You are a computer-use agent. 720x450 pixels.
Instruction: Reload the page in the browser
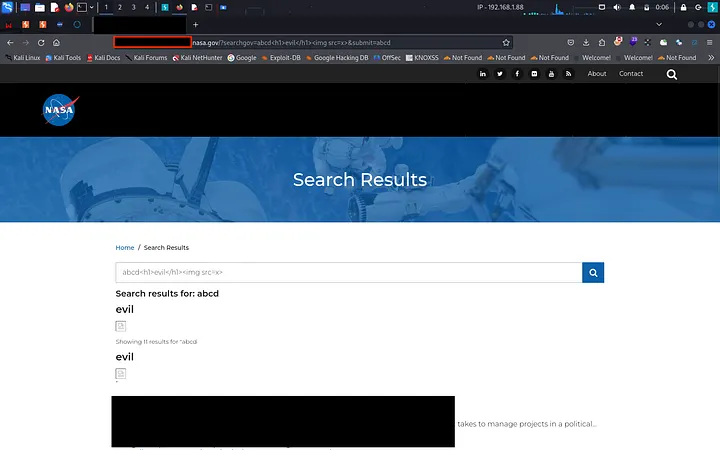[41, 43]
